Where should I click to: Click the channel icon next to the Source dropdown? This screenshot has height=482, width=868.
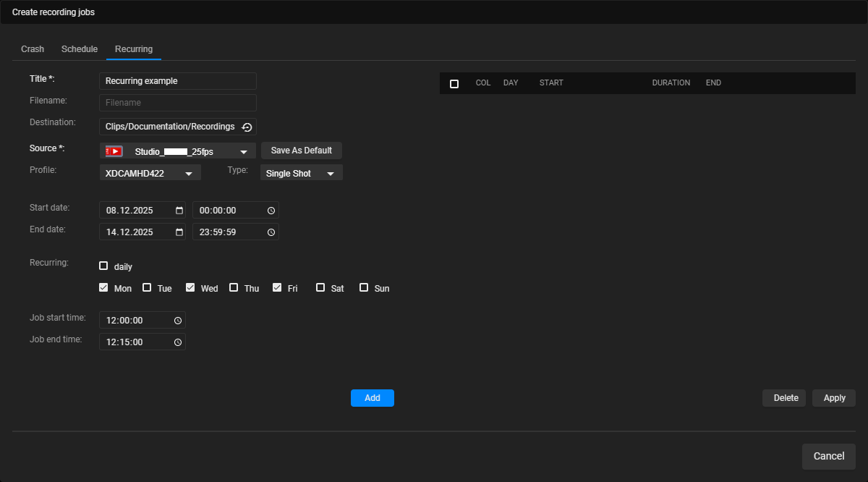point(114,151)
